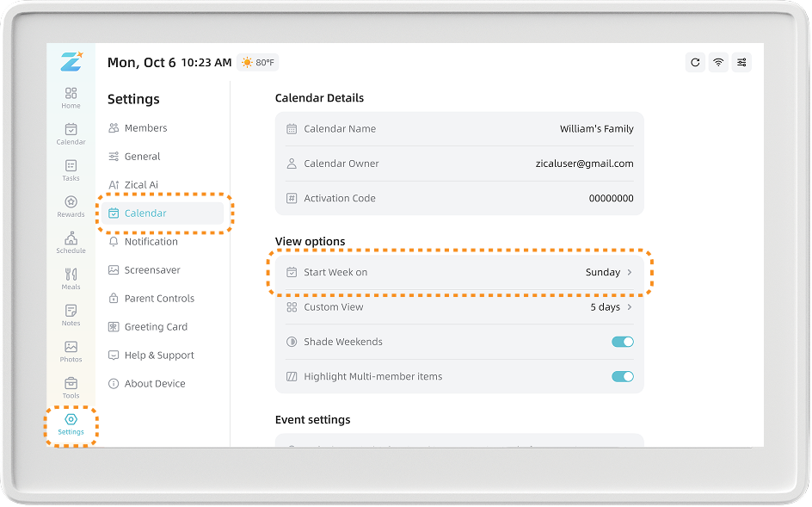Screen dimensions: 812x507
Task: Go to Tasks in the sidebar
Action: 71,170
